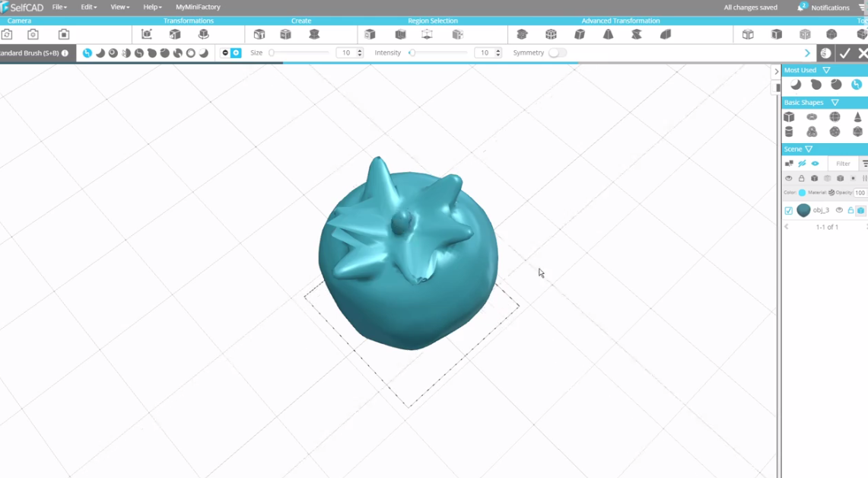Click the second Create section cube icon

285,34
